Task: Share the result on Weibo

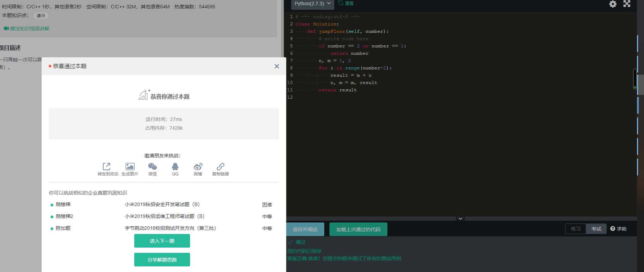Action: click(x=198, y=167)
